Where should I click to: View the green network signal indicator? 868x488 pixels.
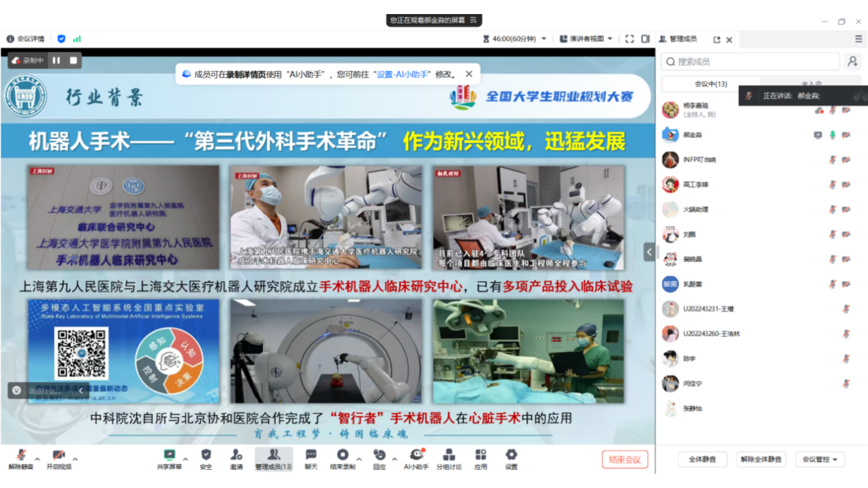point(77,39)
